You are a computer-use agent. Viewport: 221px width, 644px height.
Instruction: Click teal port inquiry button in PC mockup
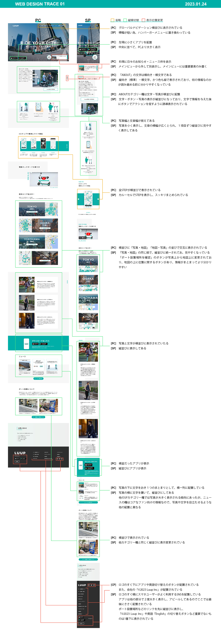pos(39,417)
